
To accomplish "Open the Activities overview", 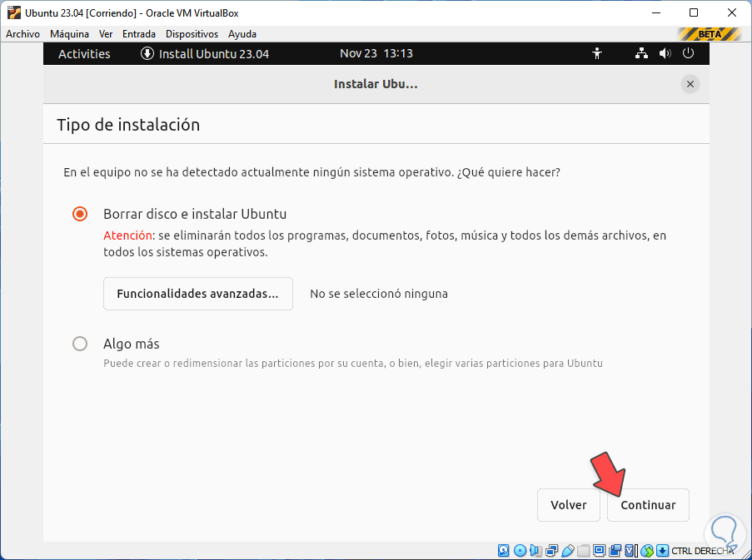I will (84, 53).
